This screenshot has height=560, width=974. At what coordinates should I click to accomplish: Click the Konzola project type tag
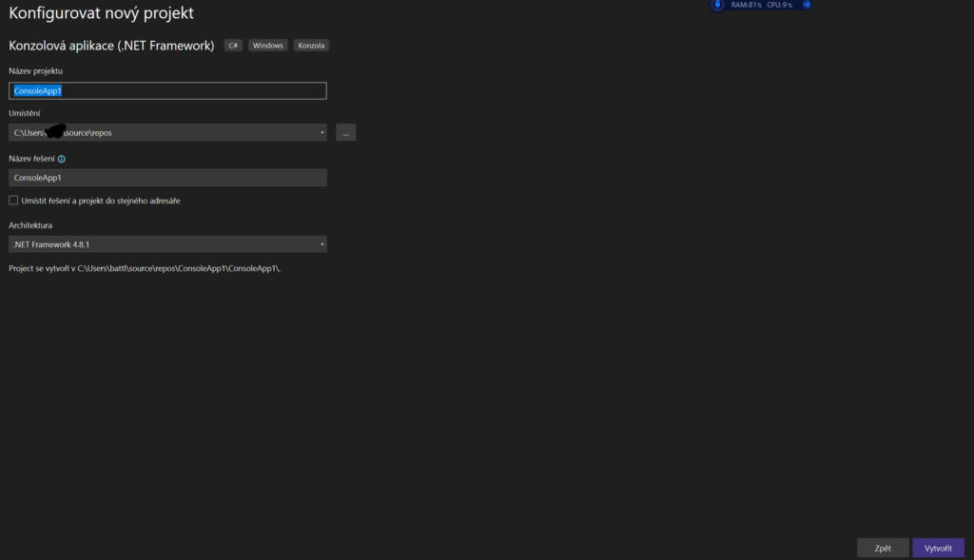coord(311,46)
